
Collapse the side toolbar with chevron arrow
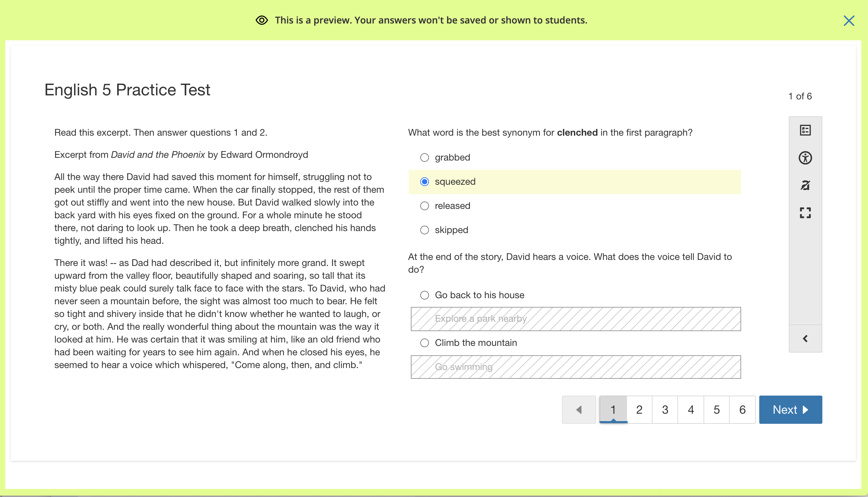pos(805,338)
